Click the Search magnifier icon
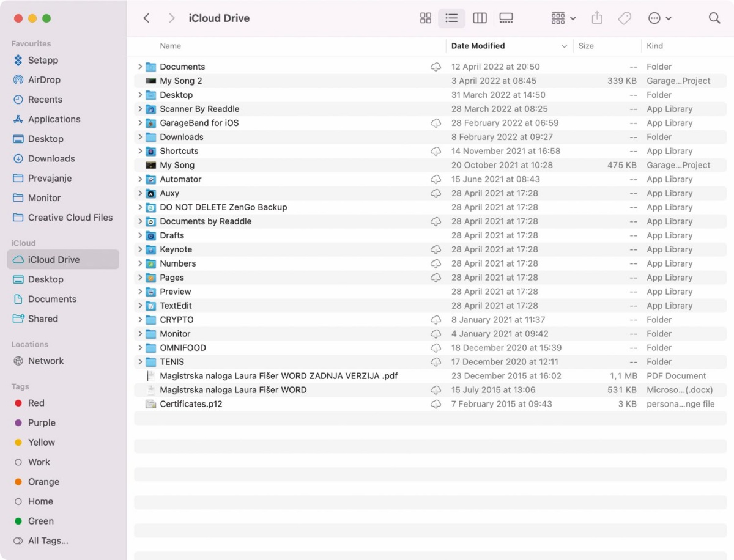The width and height of the screenshot is (734, 560). pyautogui.click(x=714, y=18)
